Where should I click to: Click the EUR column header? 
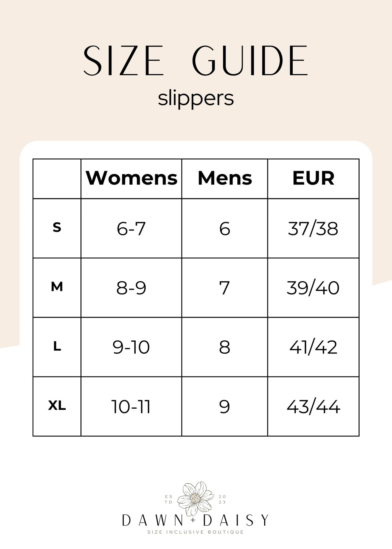313,178
